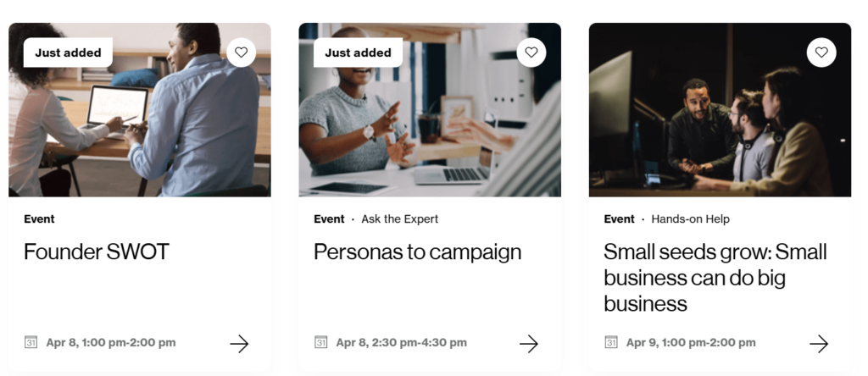Click Apr 9, 1:00 pm-2:00 pm date text
The height and width of the screenshot is (376, 868).
[691, 342]
